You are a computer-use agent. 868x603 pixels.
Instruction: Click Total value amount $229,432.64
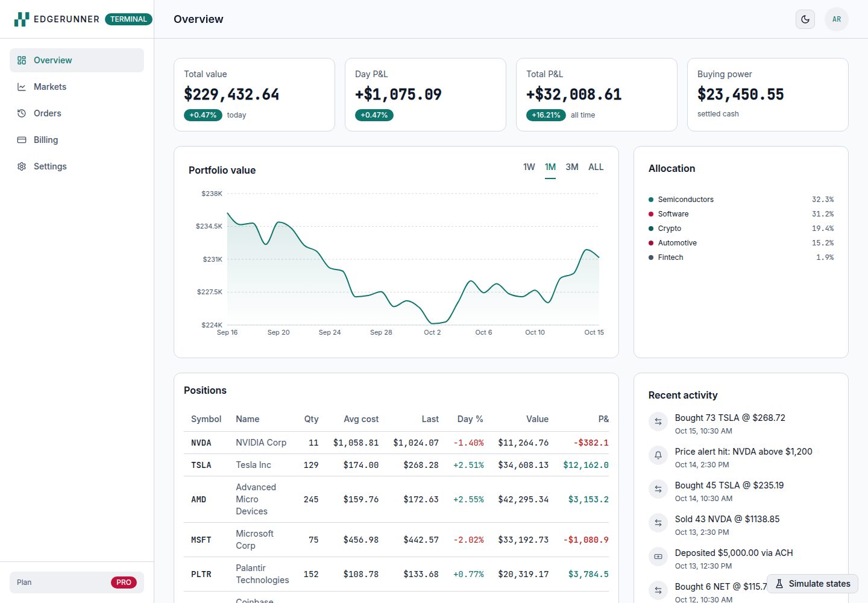point(231,94)
